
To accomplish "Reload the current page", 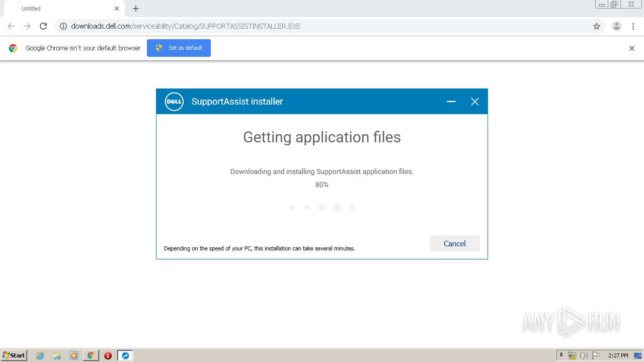I will 43,26.
